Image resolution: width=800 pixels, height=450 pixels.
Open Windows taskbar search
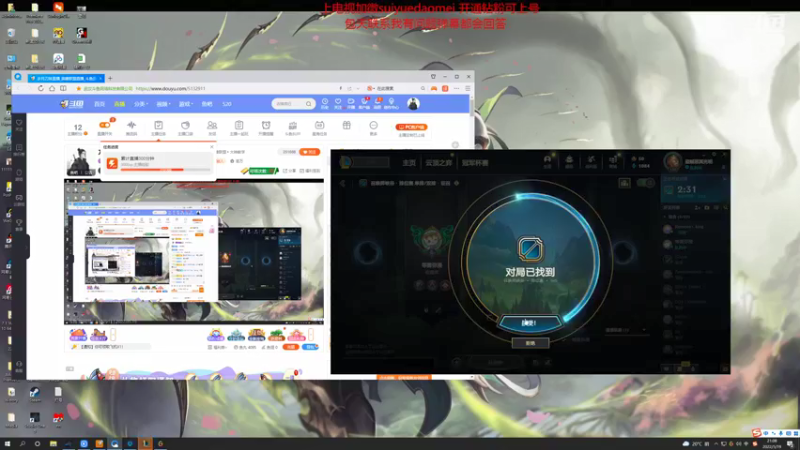(22, 444)
